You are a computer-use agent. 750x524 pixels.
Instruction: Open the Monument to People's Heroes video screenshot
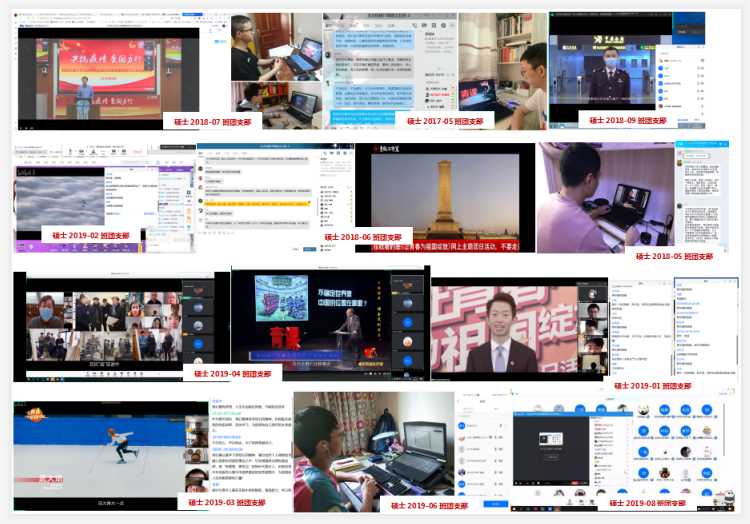point(445,197)
